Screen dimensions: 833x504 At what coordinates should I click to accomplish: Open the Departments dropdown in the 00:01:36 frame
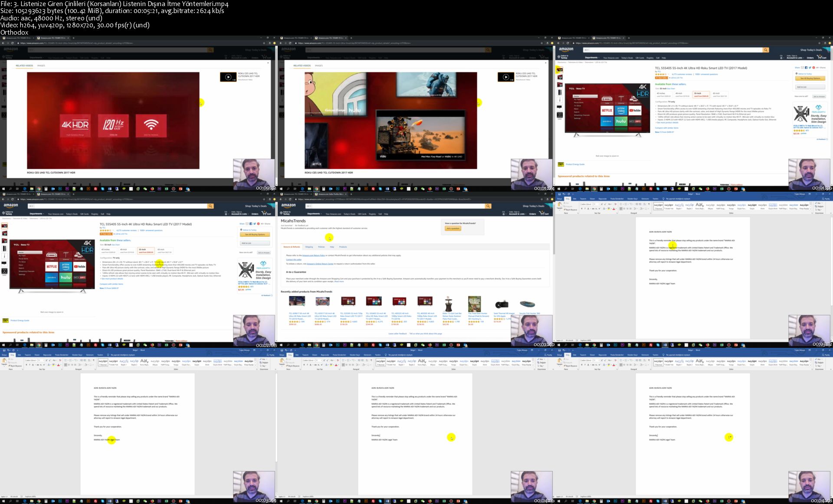592,58
